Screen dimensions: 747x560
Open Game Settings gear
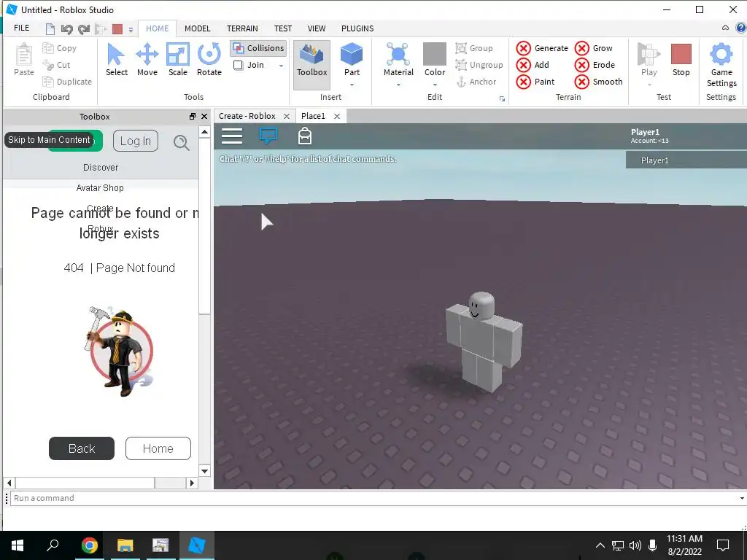pyautogui.click(x=721, y=54)
